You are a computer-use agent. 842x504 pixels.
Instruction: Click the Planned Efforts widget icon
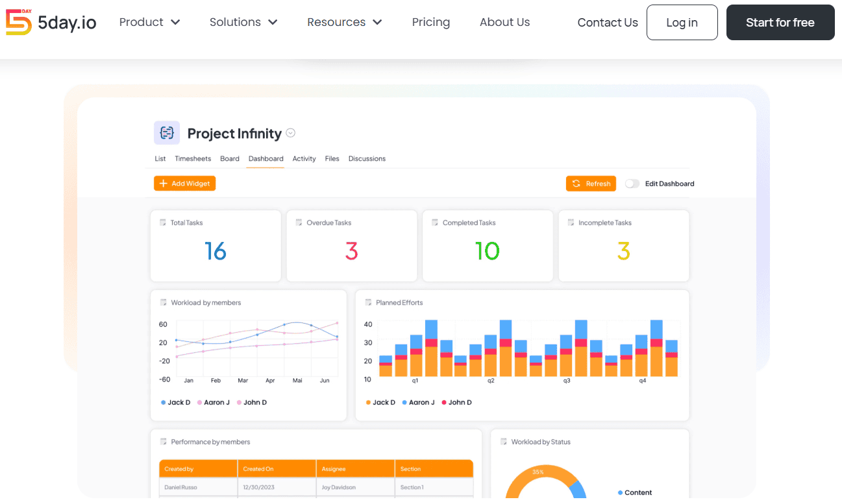[369, 302]
